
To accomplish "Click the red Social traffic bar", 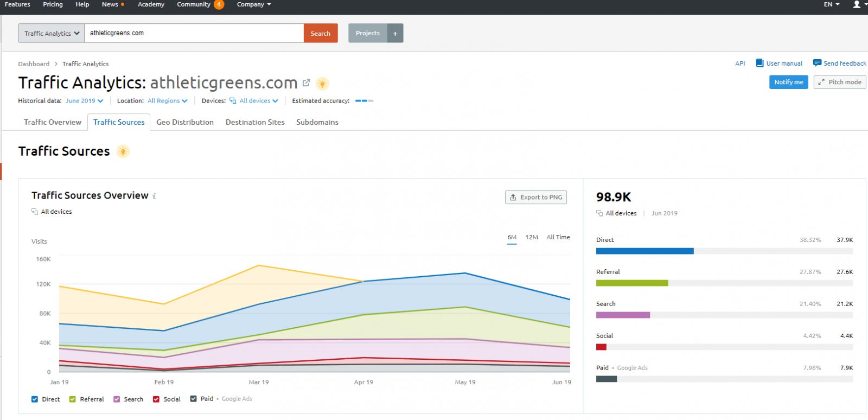I will point(601,347).
